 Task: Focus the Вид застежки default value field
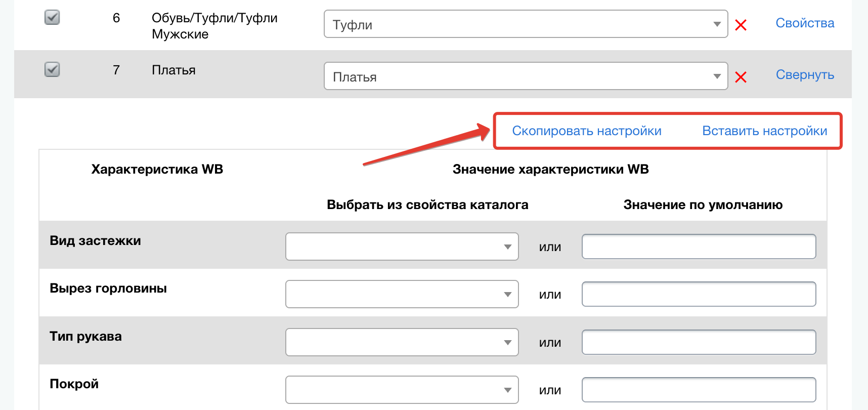(x=699, y=247)
